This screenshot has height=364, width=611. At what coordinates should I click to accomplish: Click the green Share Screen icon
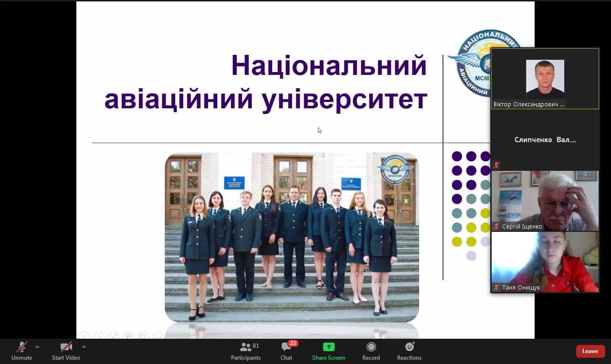(328, 347)
